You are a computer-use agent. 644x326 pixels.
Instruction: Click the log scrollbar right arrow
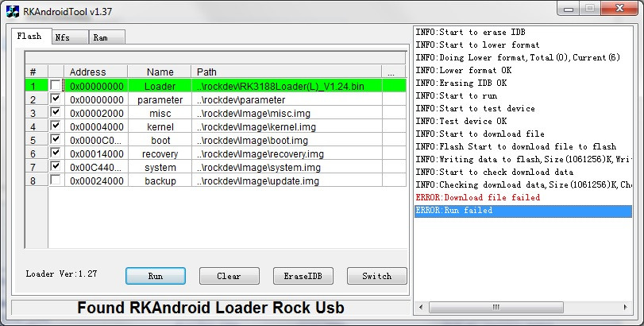tap(626, 307)
